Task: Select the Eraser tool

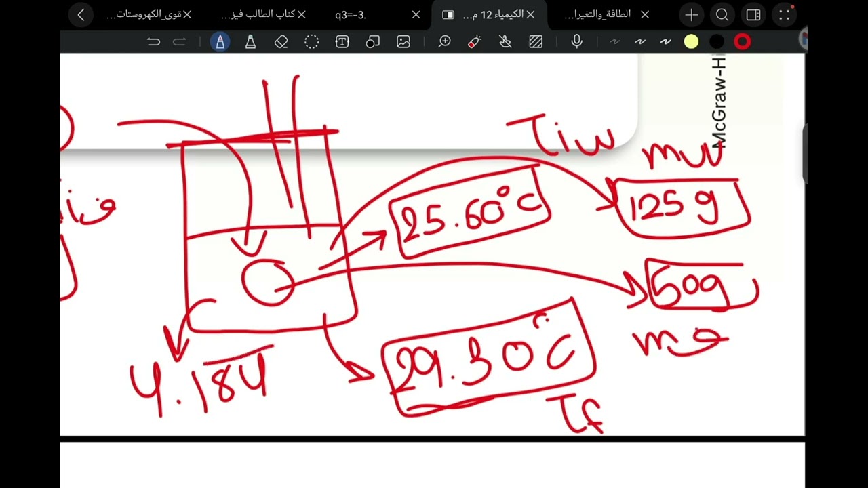Action: (x=281, y=42)
